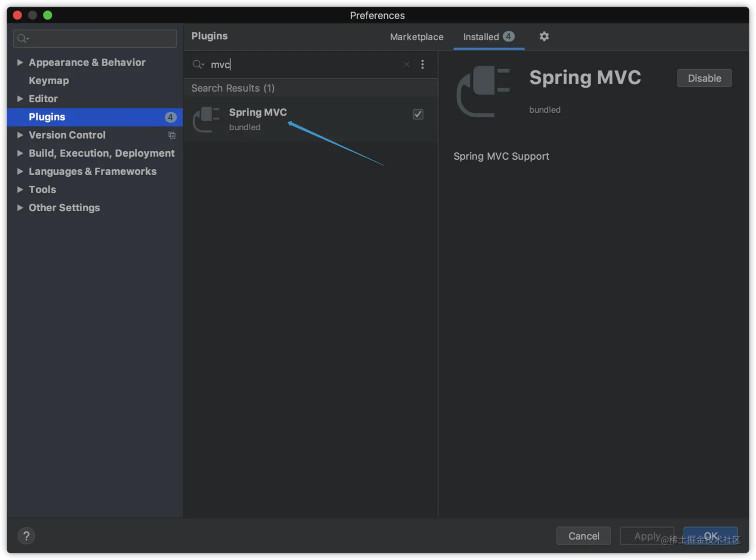Switch to the Marketplace tab
Viewport: 756px width, 560px height.
(x=416, y=37)
